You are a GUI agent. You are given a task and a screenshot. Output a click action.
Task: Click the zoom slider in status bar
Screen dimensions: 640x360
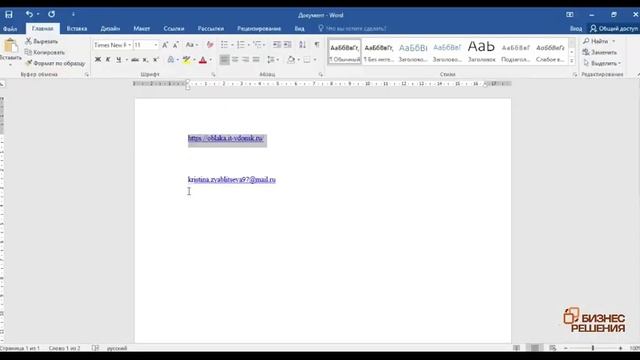coord(593,348)
